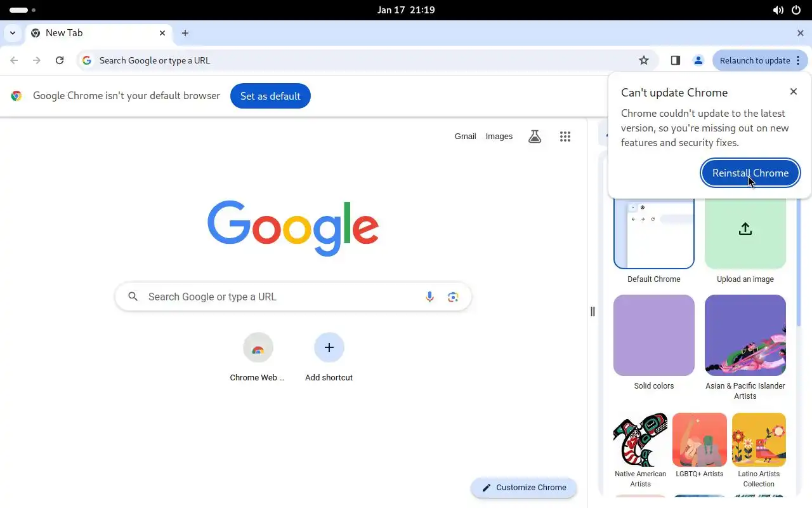
Task: Open Chrome Web Store shortcut
Action: [258, 357]
